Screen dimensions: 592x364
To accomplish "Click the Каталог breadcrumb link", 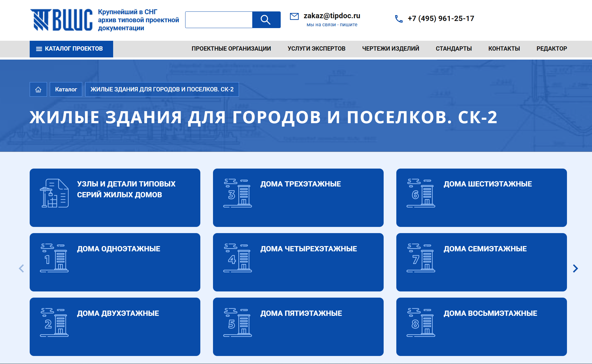I will tap(66, 90).
